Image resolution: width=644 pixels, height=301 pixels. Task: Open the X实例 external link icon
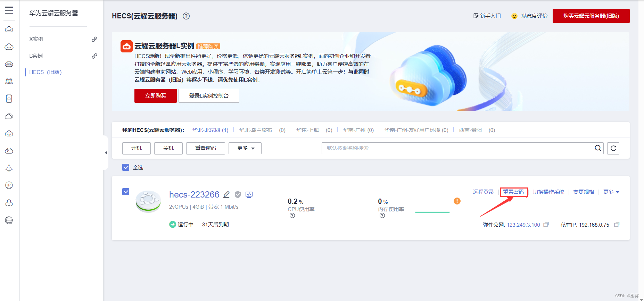(x=94, y=39)
